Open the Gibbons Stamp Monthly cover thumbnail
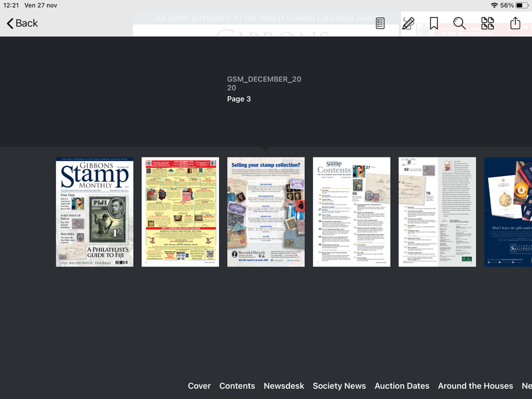Viewport: 532px width, 399px height. 95,212
